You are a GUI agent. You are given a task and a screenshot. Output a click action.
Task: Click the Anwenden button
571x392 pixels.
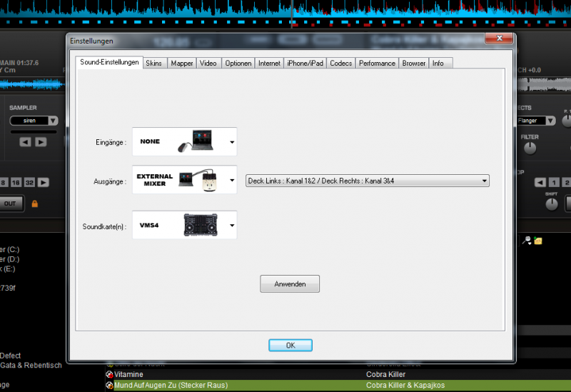290,283
